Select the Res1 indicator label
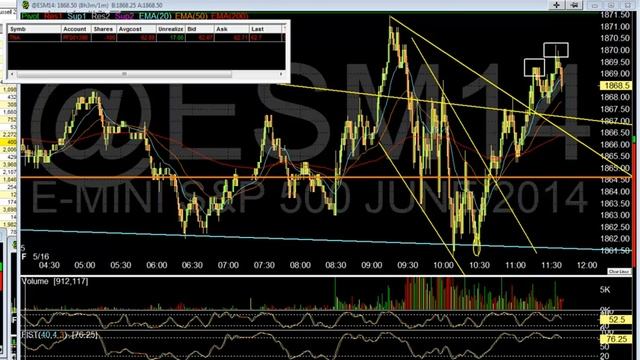This screenshot has height=360, width=640. pyautogui.click(x=53, y=16)
